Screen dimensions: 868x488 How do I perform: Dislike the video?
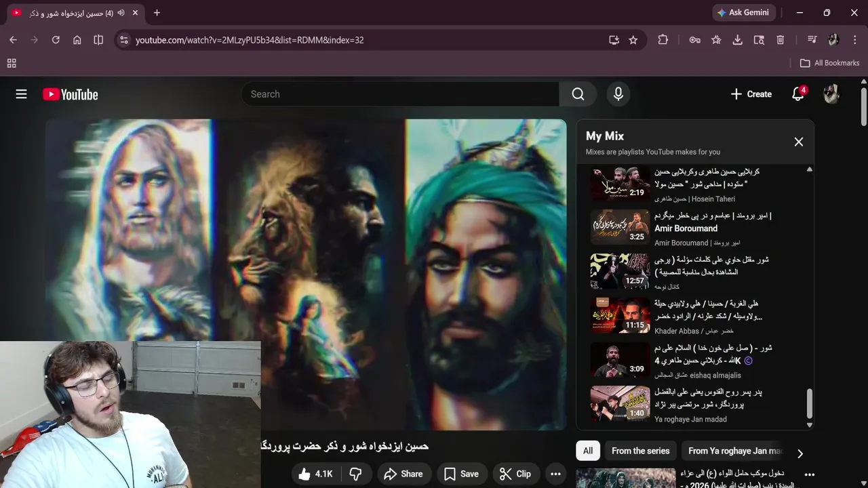[x=355, y=474]
